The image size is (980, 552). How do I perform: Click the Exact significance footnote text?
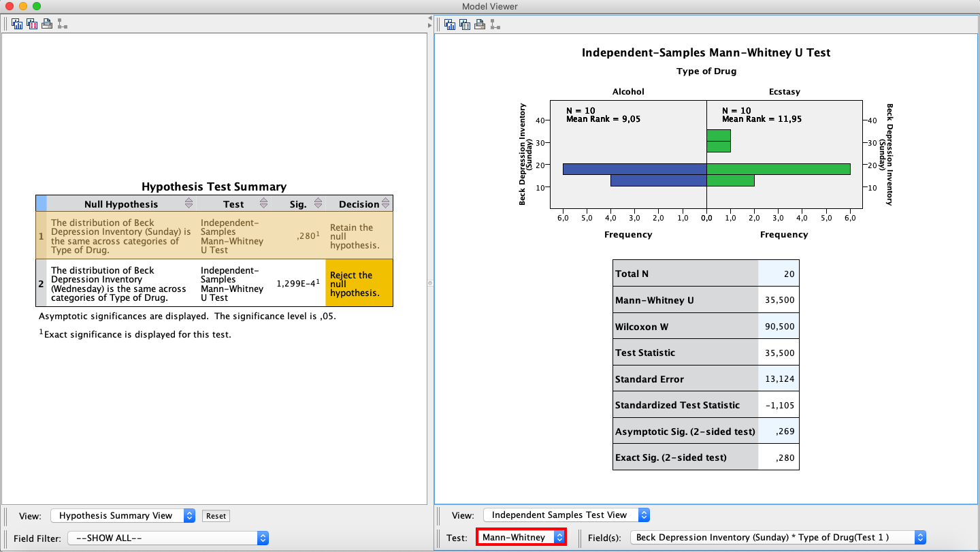tap(135, 334)
